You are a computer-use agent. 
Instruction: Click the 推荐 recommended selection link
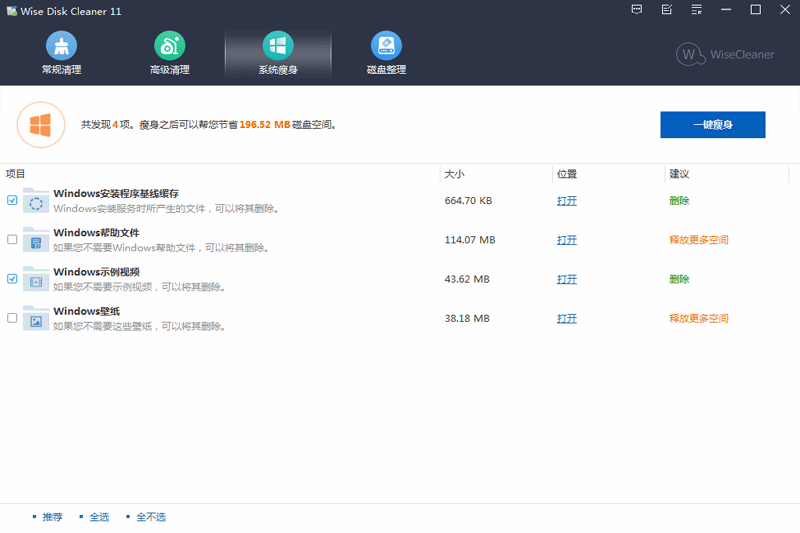(x=52, y=517)
